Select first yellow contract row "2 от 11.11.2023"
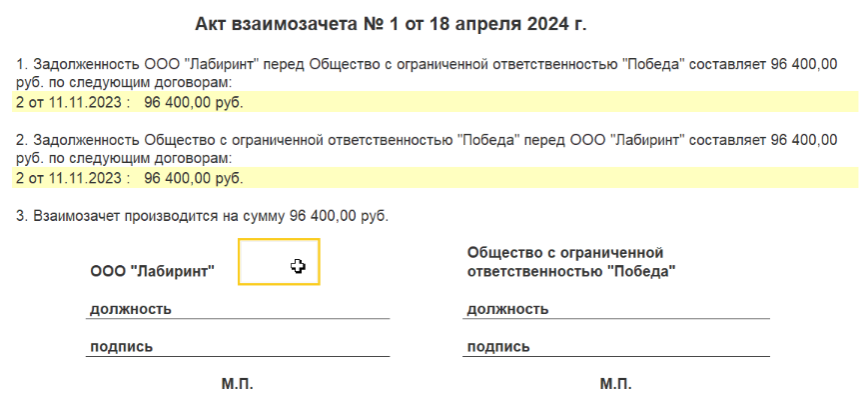The image size is (868, 410). click(x=434, y=102)
